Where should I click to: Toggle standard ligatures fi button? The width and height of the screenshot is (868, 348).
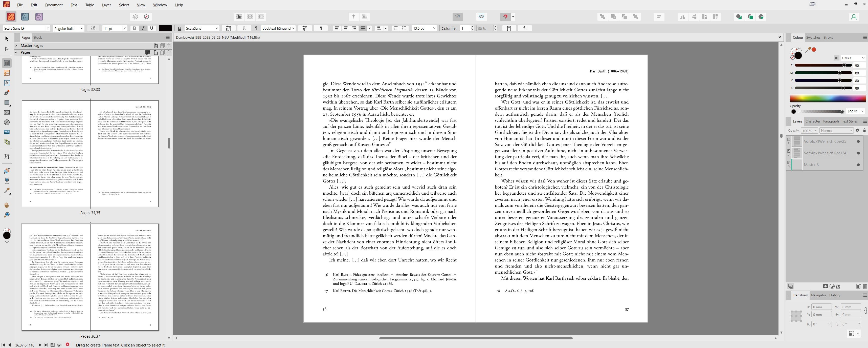pyautogui.click(x=525, y=28)
